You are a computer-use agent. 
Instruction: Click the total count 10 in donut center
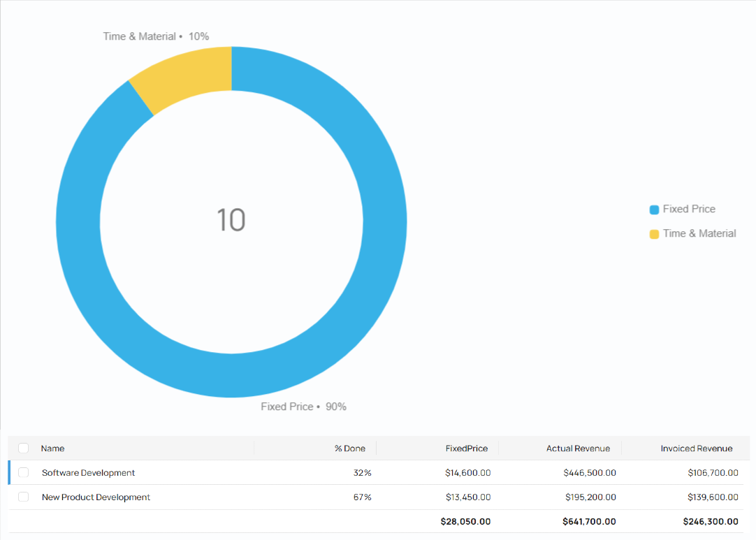[231, 220]
